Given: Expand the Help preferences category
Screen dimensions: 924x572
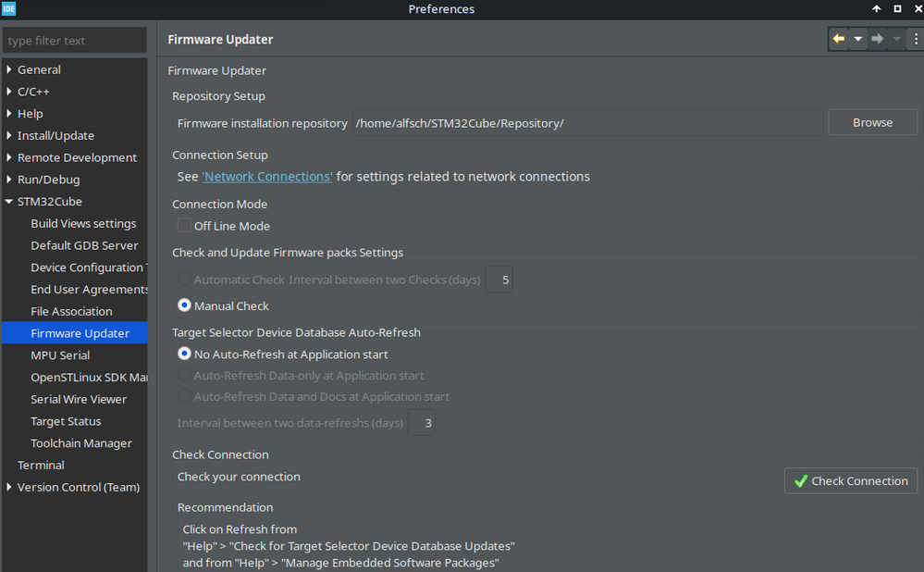Looking at the screenshot, I should tap(9, 113).
